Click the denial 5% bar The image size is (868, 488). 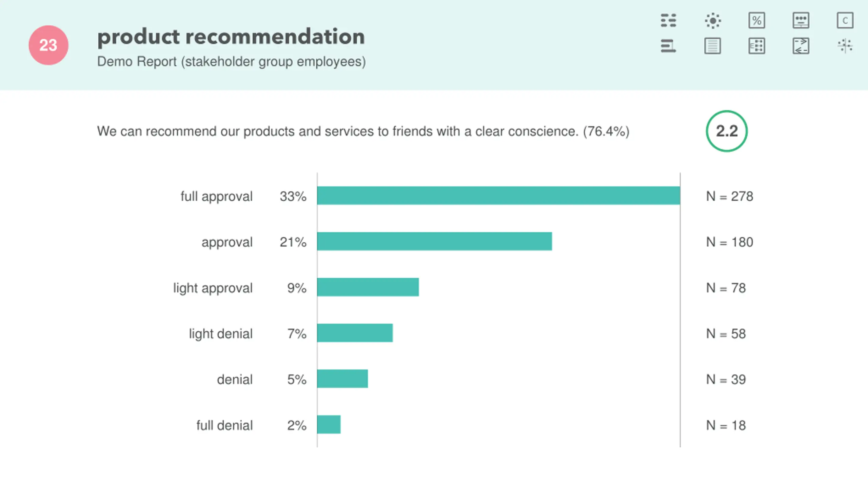coord(342,379)
